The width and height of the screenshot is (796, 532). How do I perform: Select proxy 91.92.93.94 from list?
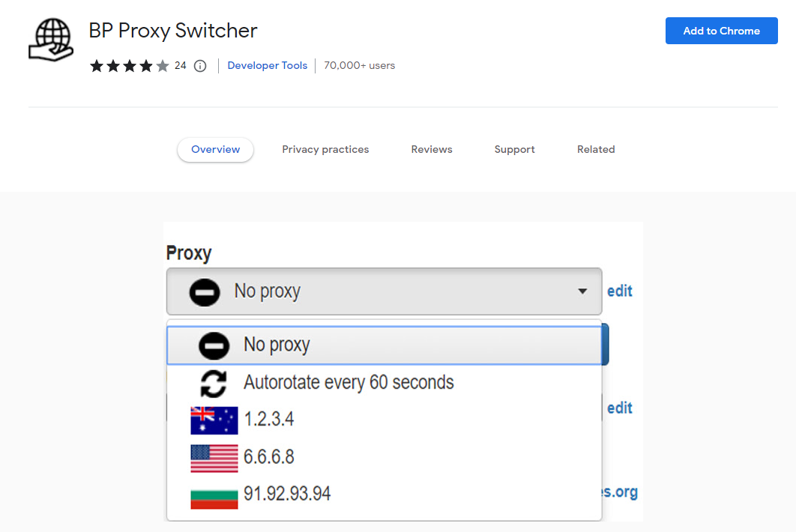pos(385,495)
